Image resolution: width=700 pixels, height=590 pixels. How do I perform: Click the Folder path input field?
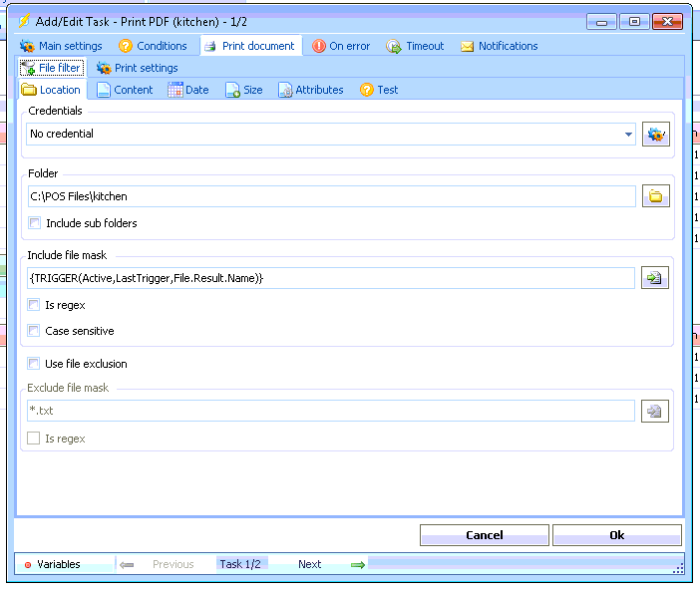click(329, 196)
